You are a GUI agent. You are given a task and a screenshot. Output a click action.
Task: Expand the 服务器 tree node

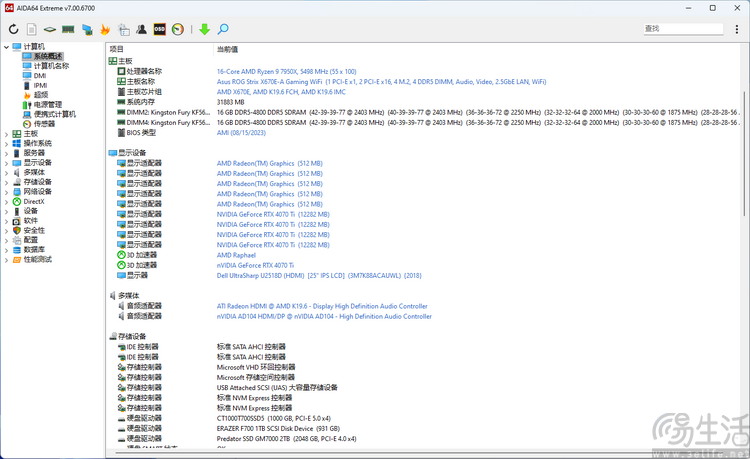point(6,153)
